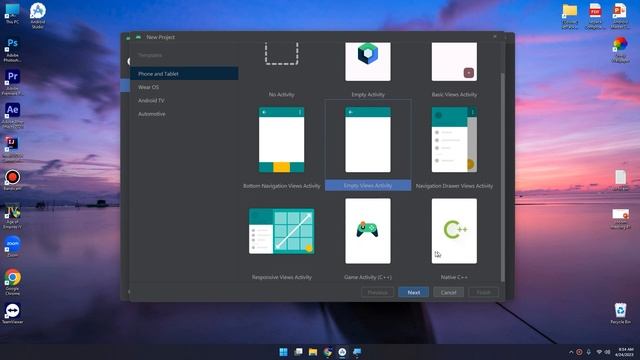This screenshot has height=360, width=640.
Task: Open Android Studio desktop shortcut
Action: point(38,16)
